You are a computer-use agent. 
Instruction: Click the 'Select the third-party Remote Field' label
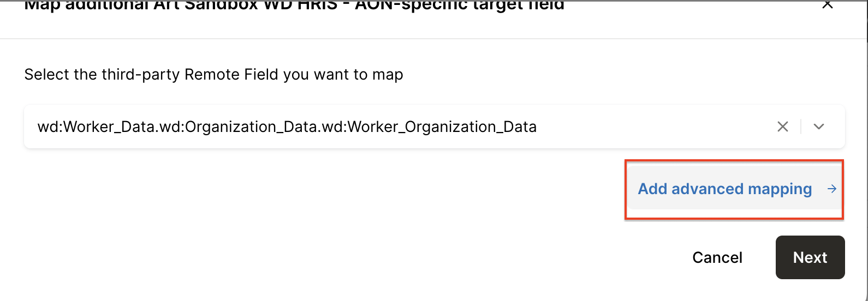pos(213,75)
